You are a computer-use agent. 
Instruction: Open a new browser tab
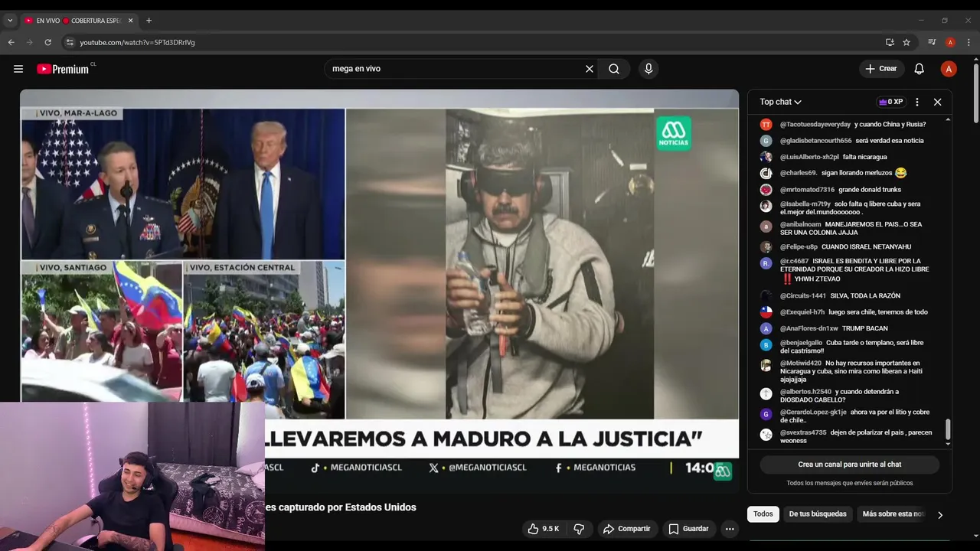point(149,21)
